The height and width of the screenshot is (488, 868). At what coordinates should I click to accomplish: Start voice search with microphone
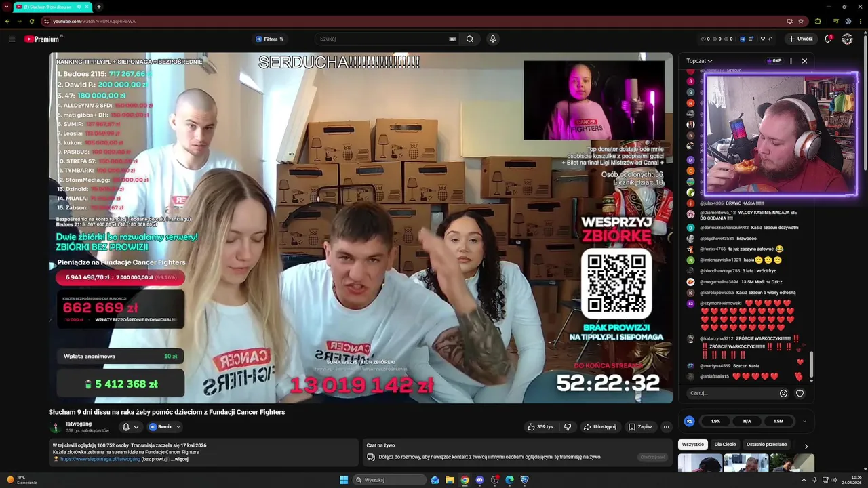(493, 39)
